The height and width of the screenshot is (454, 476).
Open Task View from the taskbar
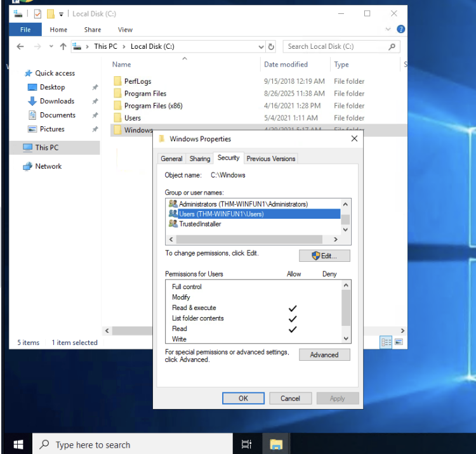246,444
